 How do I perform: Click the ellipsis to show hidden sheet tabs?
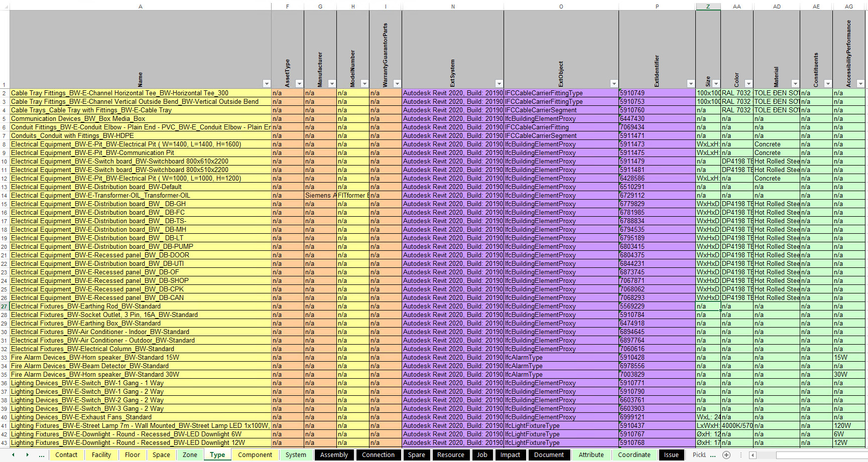pos(42,454)
